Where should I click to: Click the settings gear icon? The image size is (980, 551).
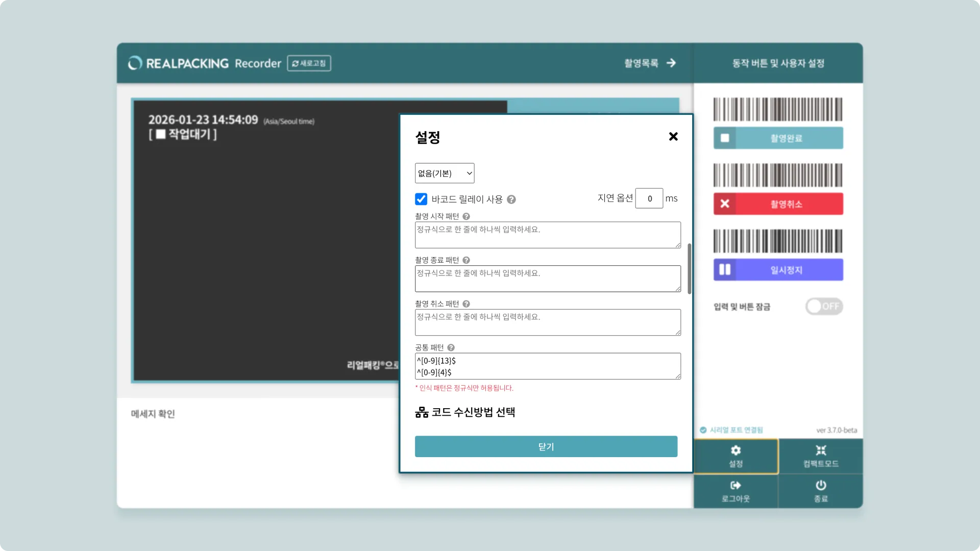736,450
